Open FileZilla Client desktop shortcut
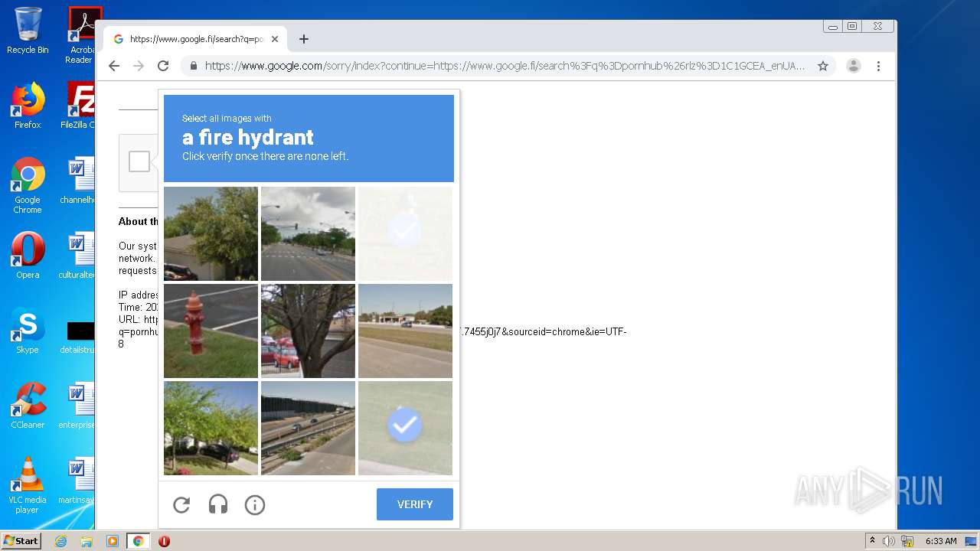The width and height of the screenshot is (980, 551). (80, 106)
